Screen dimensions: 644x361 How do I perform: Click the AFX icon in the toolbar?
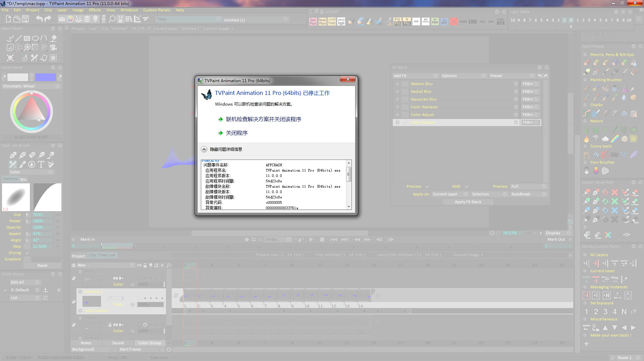500,22
